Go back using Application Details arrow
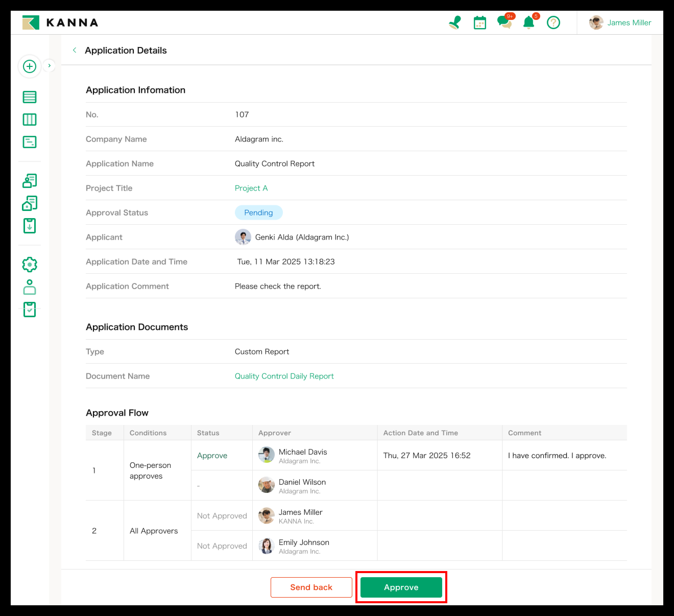674x616 pixels. click(75, 50)
